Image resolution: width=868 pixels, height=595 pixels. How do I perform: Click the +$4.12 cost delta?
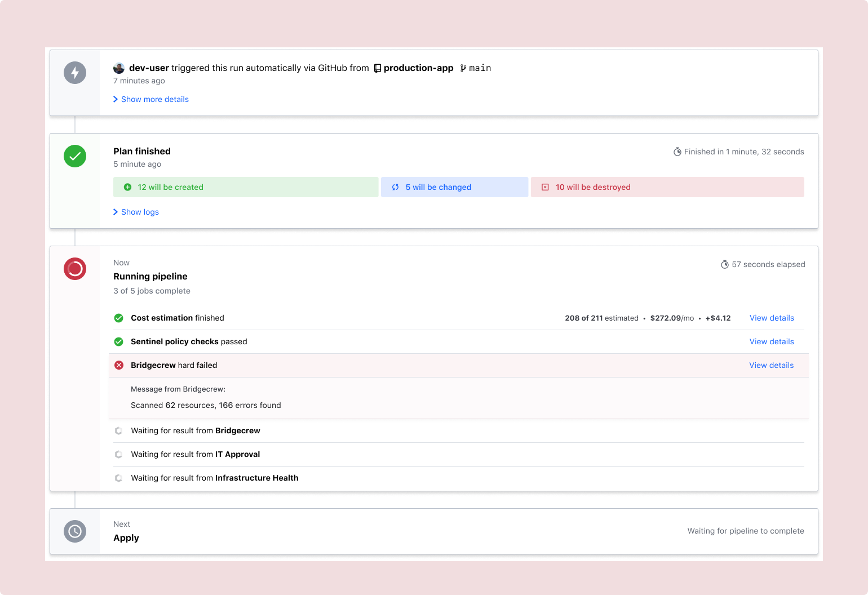(718, 318)
